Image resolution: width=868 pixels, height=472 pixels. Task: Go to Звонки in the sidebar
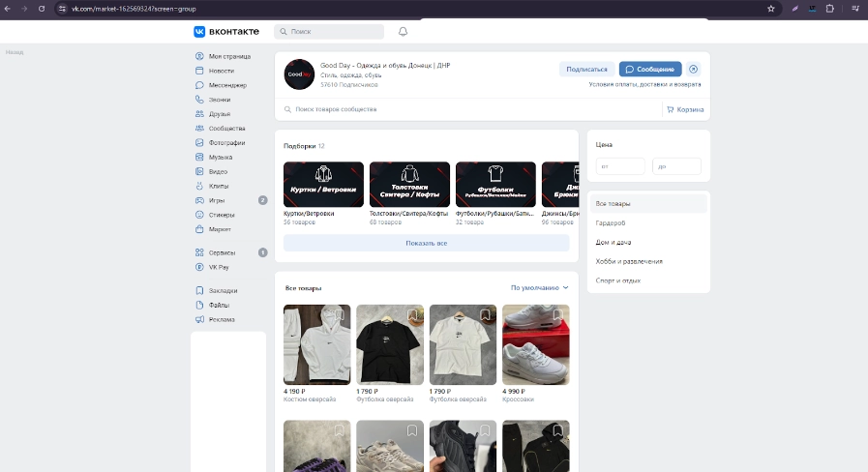coord(220,100)
